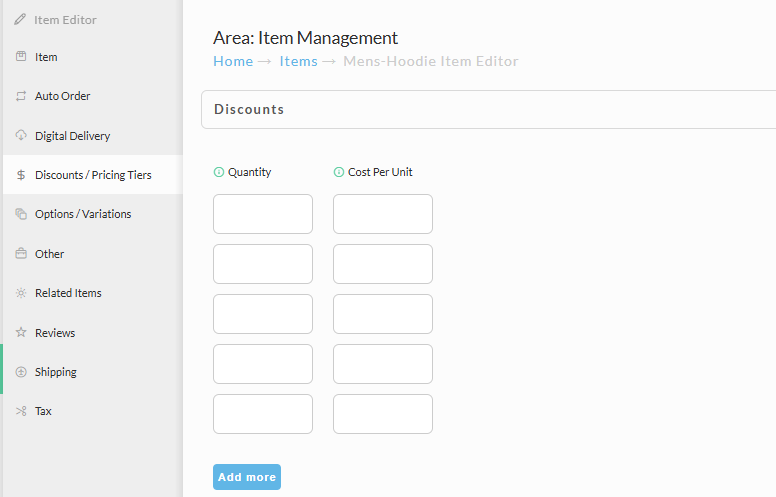Focus the third Cost Per Unit field

click(383, 314)
